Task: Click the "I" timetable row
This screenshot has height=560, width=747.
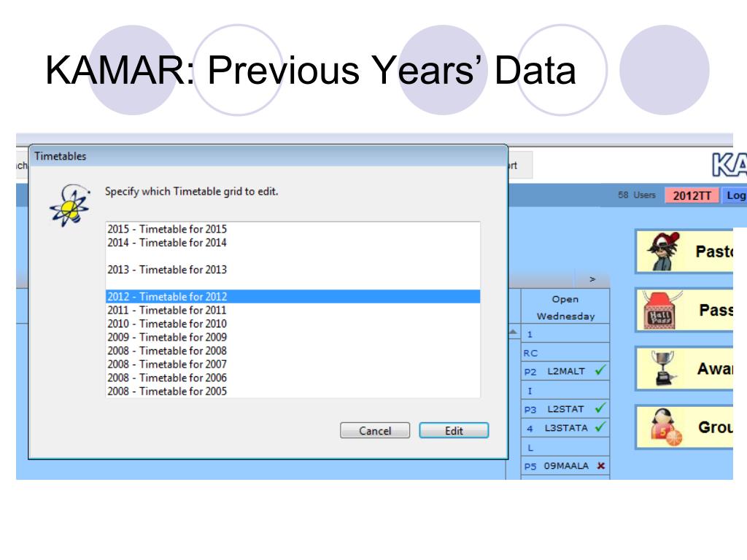Action: (x=565, y=391)
